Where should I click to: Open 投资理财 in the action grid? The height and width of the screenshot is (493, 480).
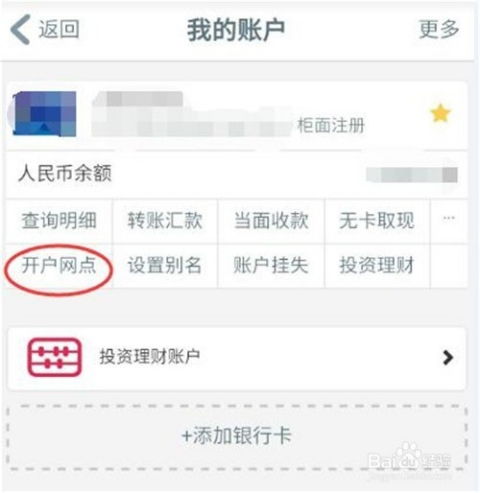point(377,266)
